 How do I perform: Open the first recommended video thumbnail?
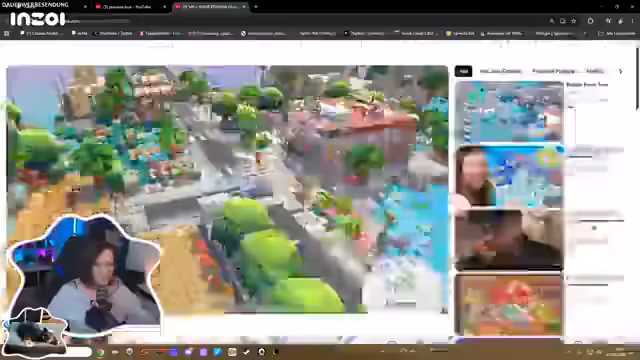coord(509,111)
